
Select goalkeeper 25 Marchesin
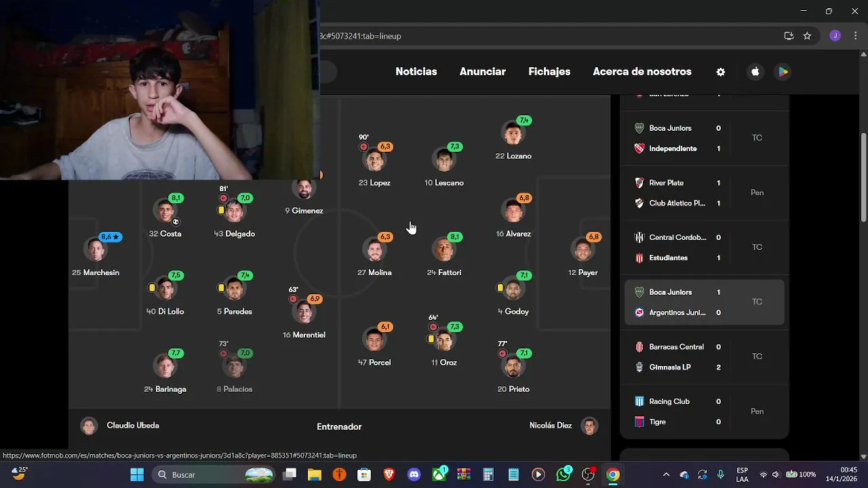point(96,256)
